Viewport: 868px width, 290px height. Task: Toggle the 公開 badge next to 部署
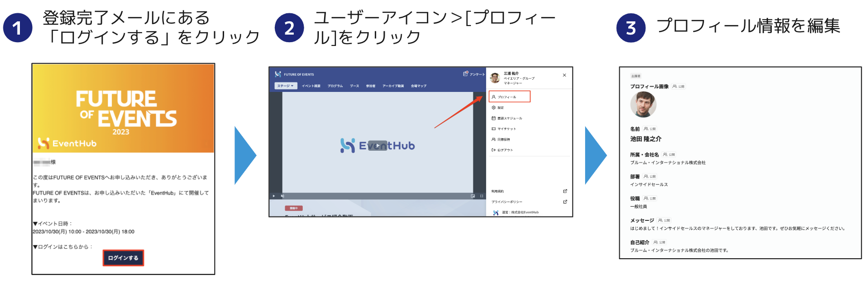click(x=650, y=176)
